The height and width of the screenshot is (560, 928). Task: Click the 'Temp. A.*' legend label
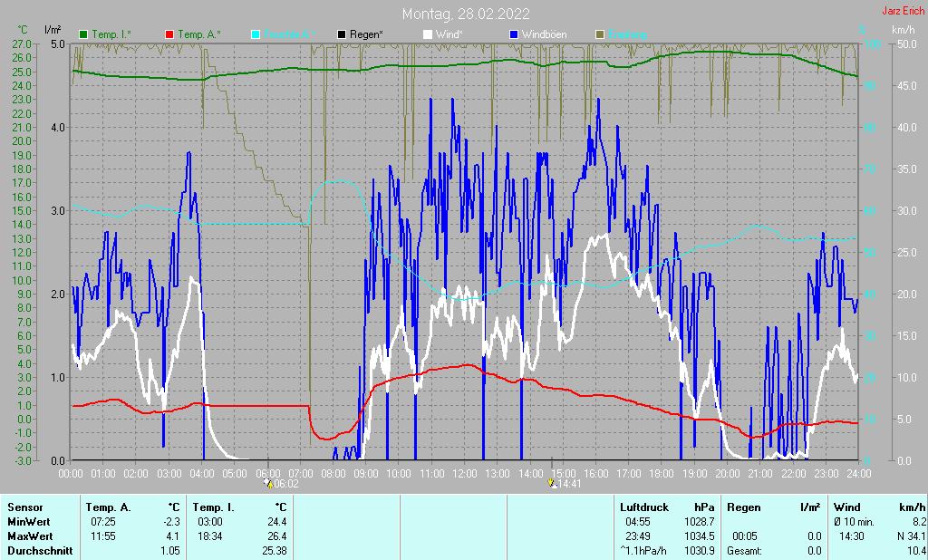[198, 34]
